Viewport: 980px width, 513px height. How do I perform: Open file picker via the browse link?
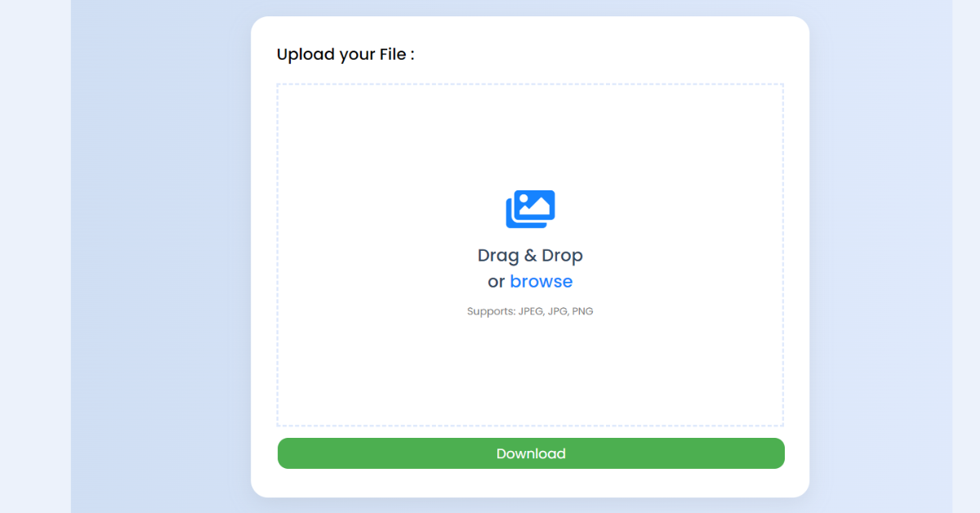pos(541,282)
